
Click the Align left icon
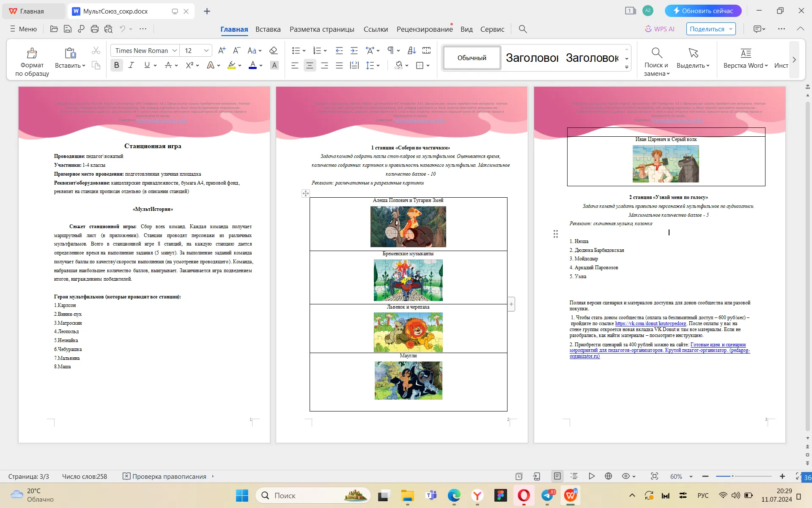[295, 65]
